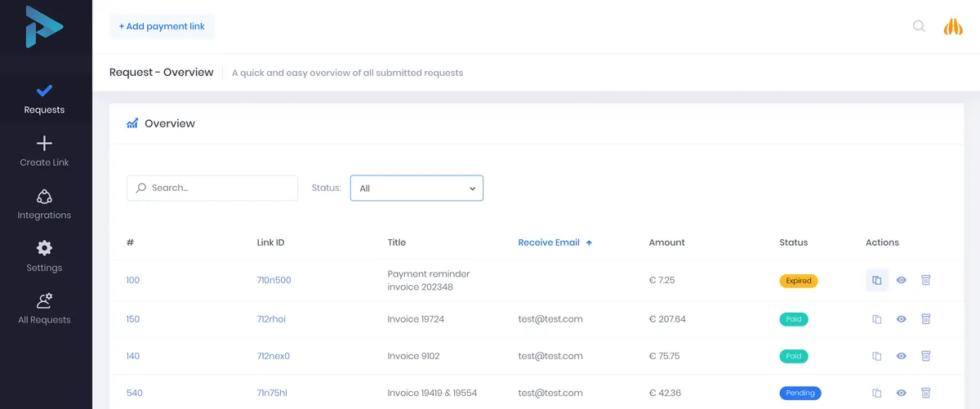Delete the Invoice 19419 & 19554 request
The image size is (980, 409).
click(x=926, y=393)
